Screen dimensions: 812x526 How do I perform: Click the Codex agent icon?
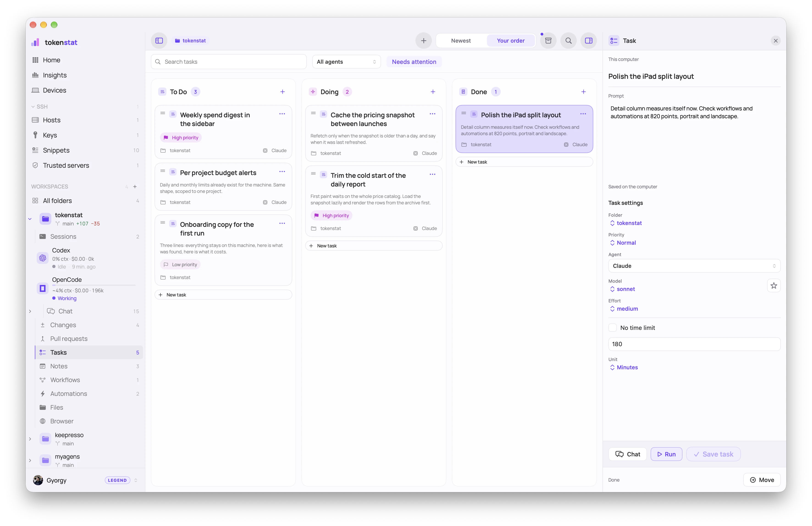pos(43,258)
